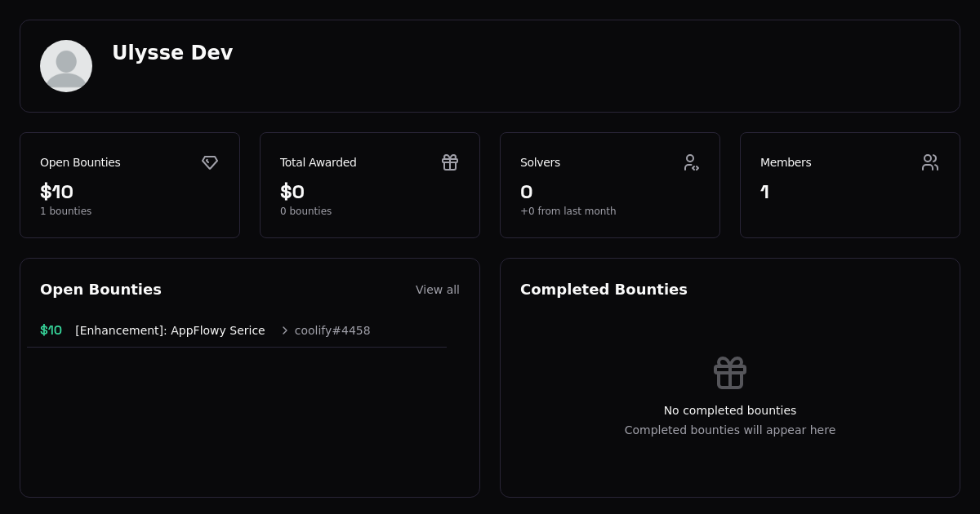Image resolution: width=980 pixels, height=514 pixels.
Task: Click the users icon in Members card
Action: click(x=930, y=162)
